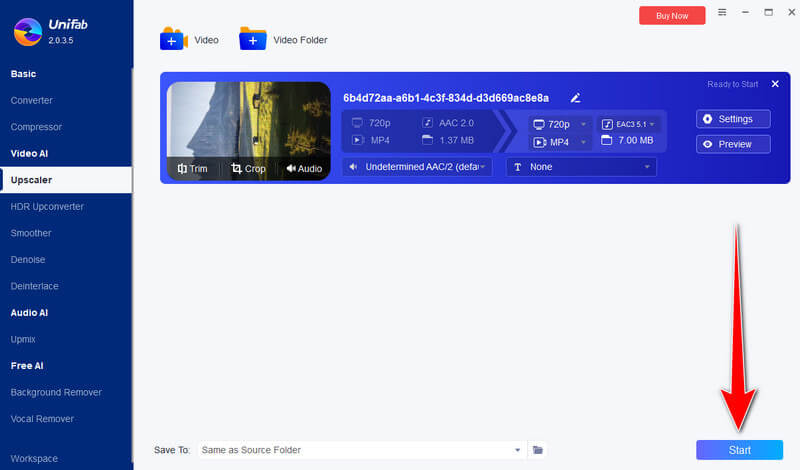Select Converter in the sidebar
The width and height of the screenshot is (800, 470).
(x=32, y=100)
